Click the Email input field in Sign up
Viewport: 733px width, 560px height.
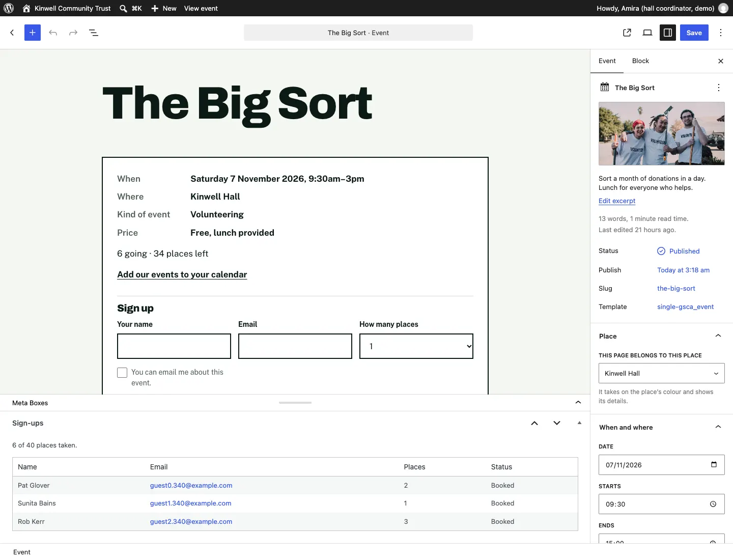coord(295,346)
